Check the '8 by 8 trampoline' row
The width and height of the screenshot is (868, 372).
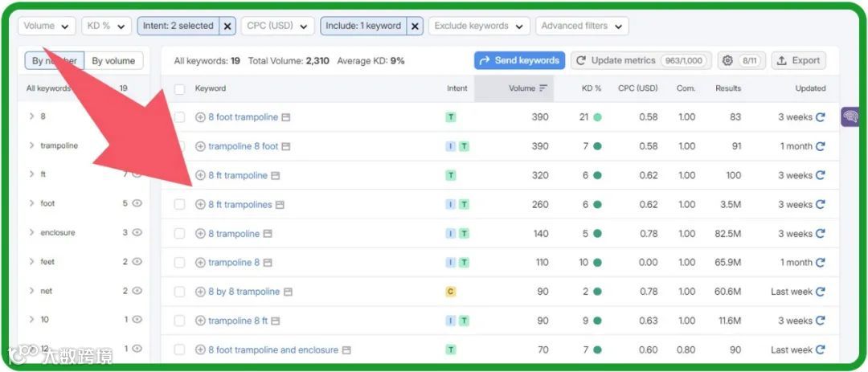[179, 292]
